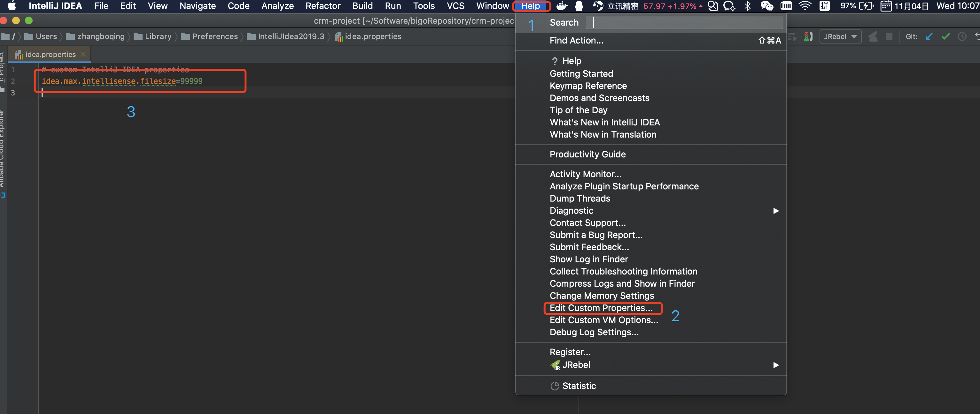Expand the Diagnostic submenu arrow
This screenshot has height=414, width=980.
(x=775, y=211)
